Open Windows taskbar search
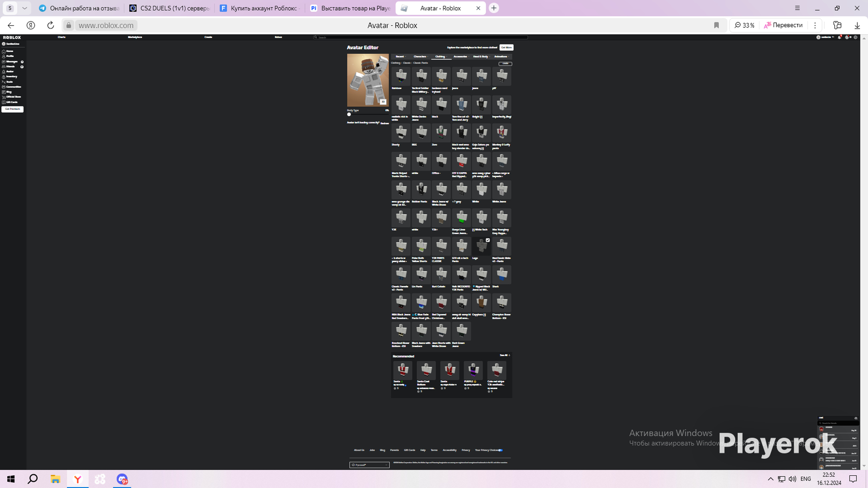Screen dimensions: 868x488 click(33, 479)
